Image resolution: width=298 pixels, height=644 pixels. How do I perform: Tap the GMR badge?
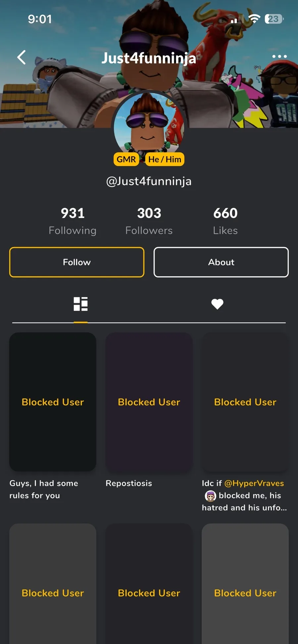(x=126, y=159)
